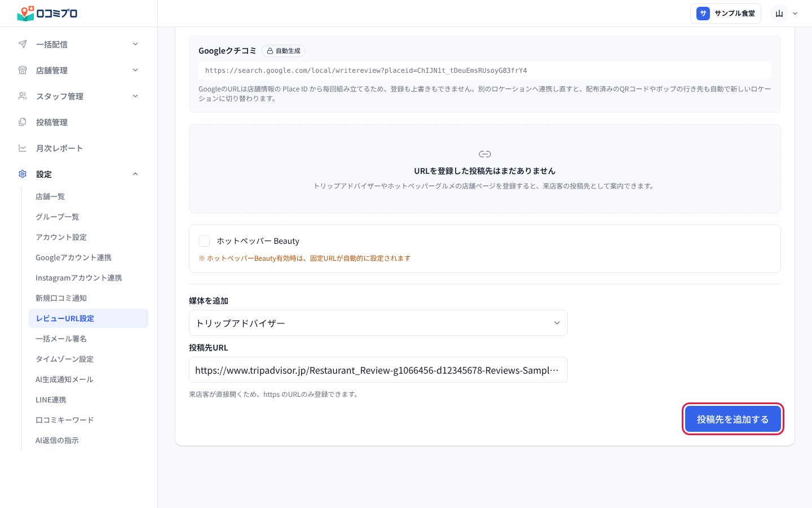Click the link icon in empty state
812x508 pixels.
485,154
